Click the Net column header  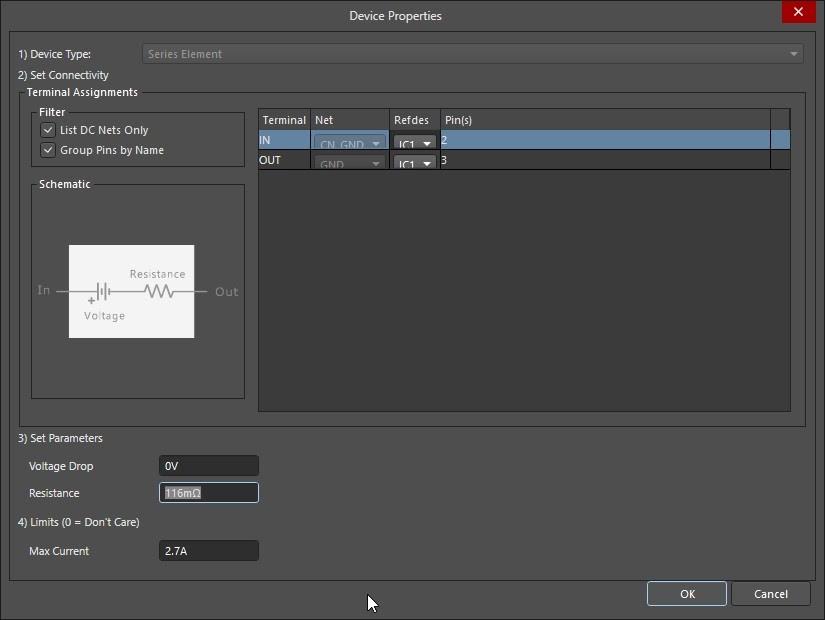350,120
